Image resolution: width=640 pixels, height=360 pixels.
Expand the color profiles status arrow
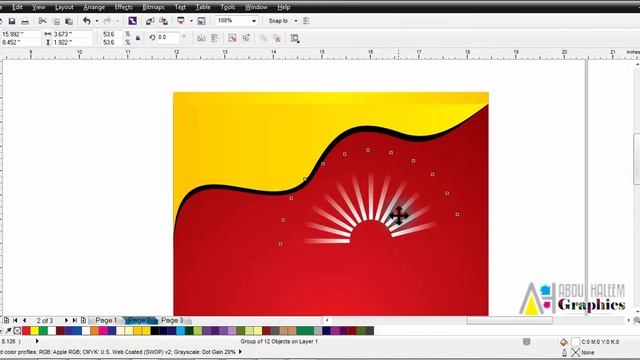click(240, 351)
